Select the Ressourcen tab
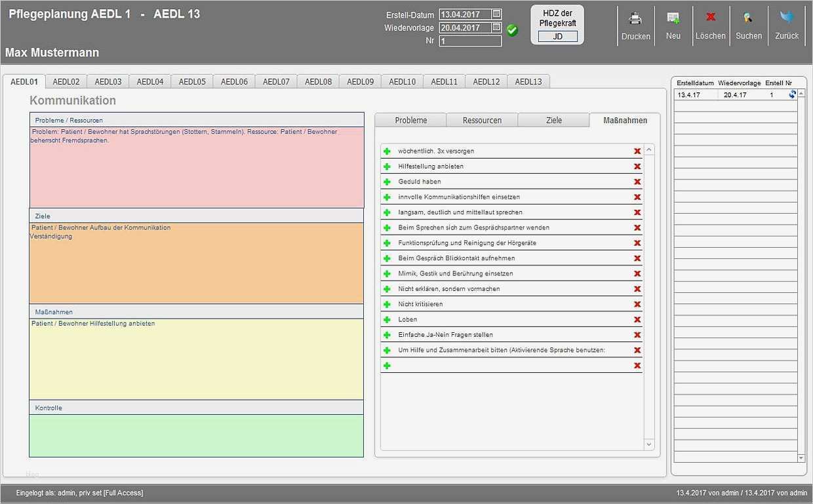This screenshot has height=504, width=813. pyautogui.click(x=482, y=120)
